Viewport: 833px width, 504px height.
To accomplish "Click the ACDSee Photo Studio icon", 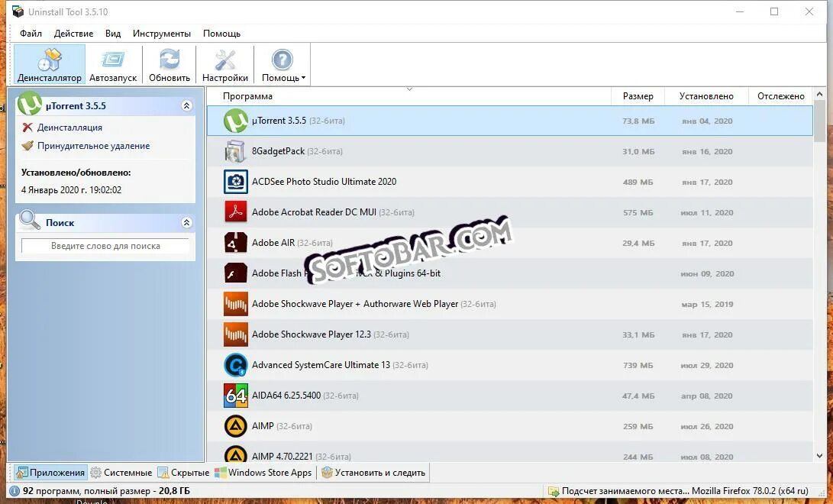I will 235,182.
